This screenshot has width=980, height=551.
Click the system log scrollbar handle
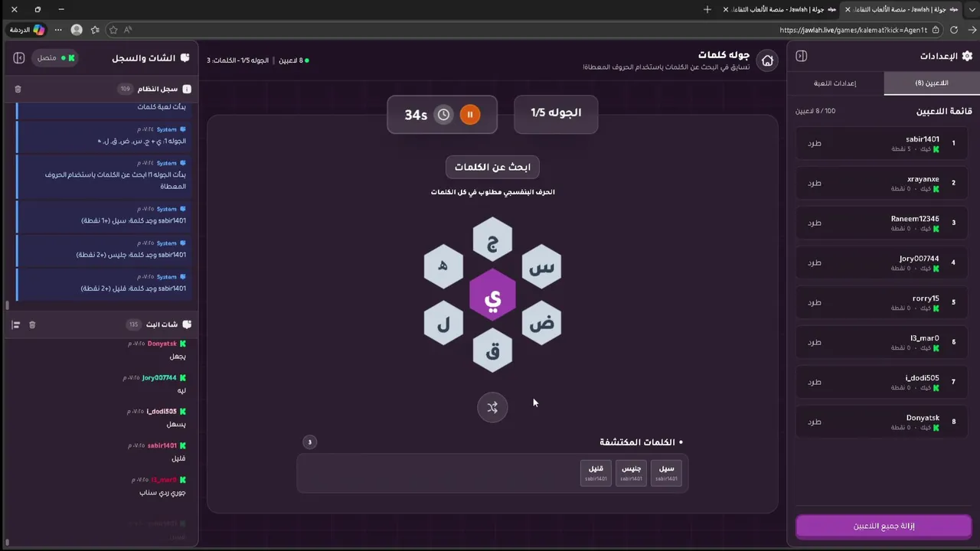point(8,305)
